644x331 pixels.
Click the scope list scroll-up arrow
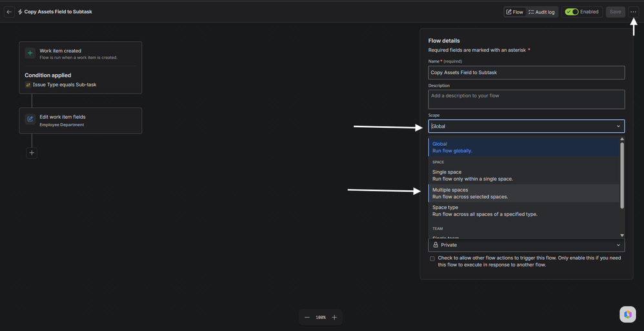click(x=622, y=139)
